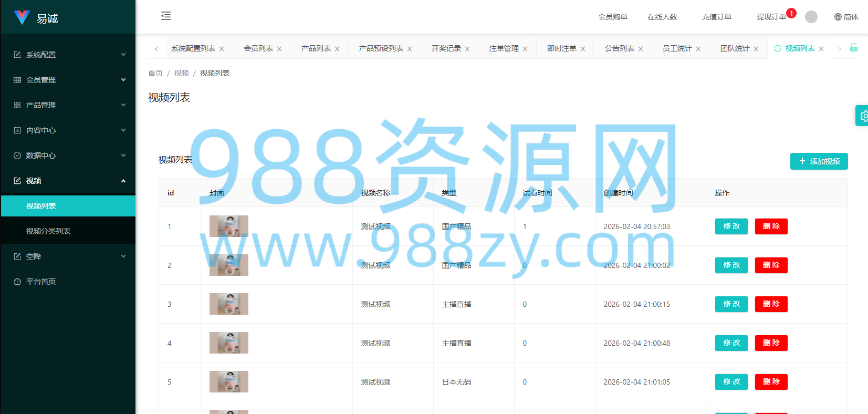Expand the 数据中心 sidebar menu
This screenshot has width=868, height=414.
tap(68, 156)
